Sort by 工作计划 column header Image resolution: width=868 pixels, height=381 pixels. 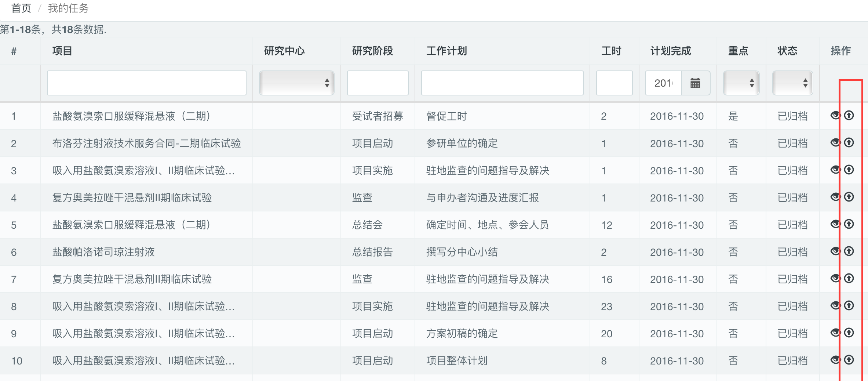[x=446, y=51]
